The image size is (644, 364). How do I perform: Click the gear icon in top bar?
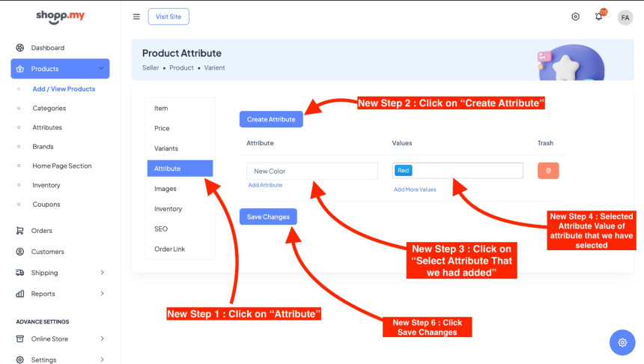click(575, 16)
